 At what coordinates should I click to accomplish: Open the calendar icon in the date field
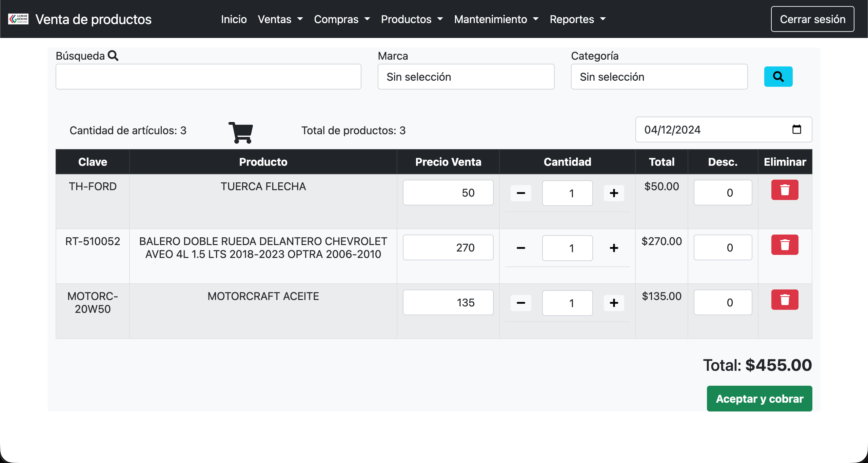(x=797, y=129)
